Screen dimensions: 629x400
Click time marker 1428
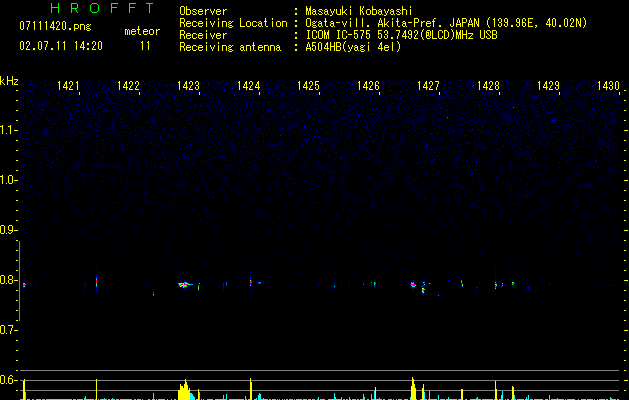(488, 86)
